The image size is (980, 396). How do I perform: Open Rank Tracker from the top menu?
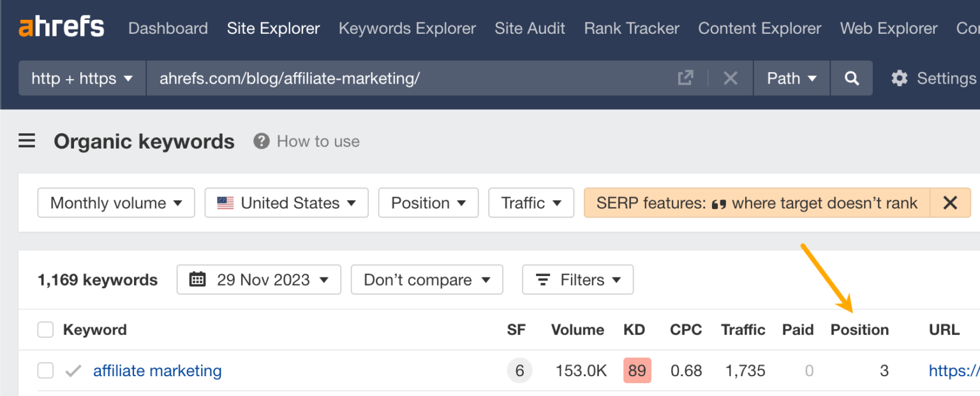(631, 28)
